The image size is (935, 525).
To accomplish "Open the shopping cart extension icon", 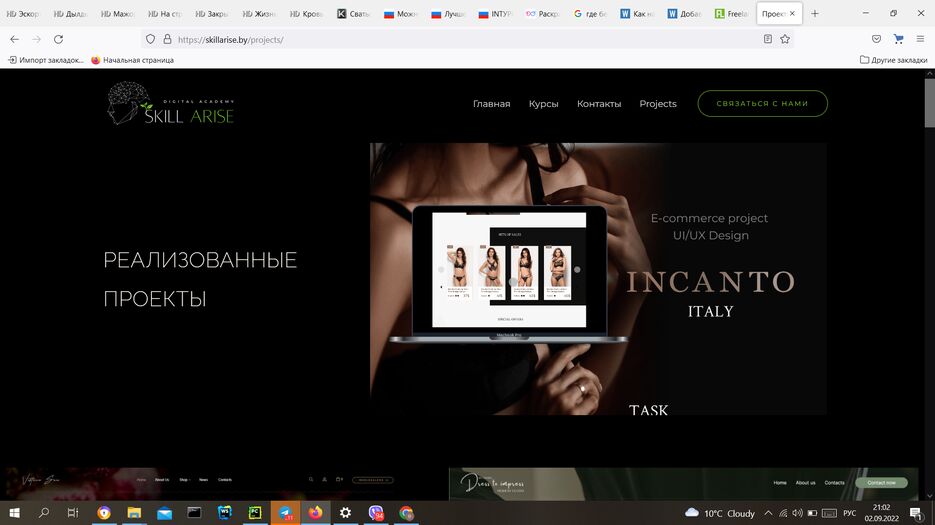I will coord(898,39).
